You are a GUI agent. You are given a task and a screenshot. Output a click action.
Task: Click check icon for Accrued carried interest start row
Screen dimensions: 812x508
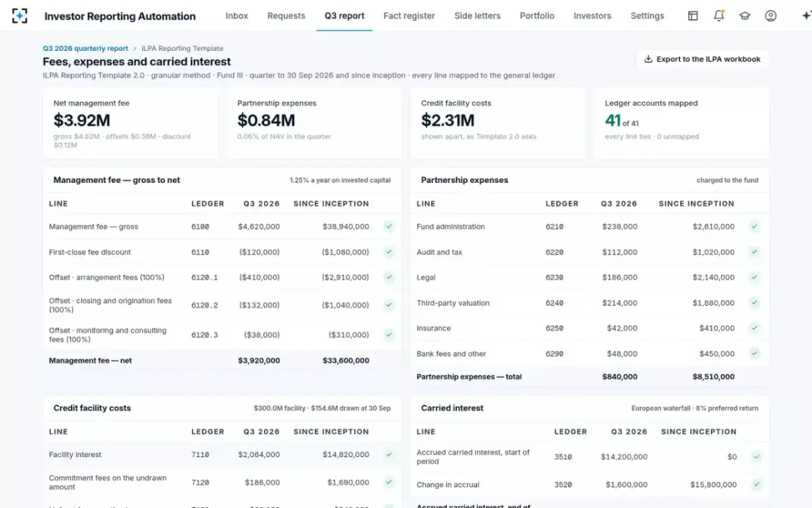click(x=757, y=457)
